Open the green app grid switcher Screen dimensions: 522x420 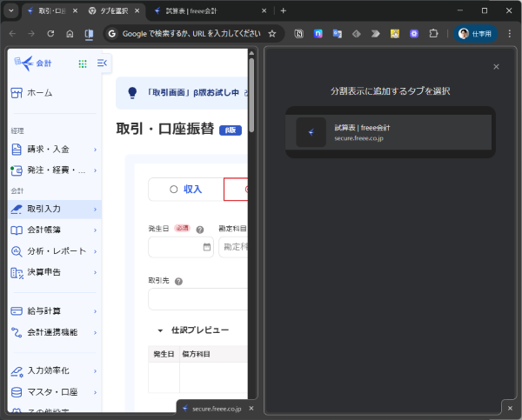[x=83, y=63]
